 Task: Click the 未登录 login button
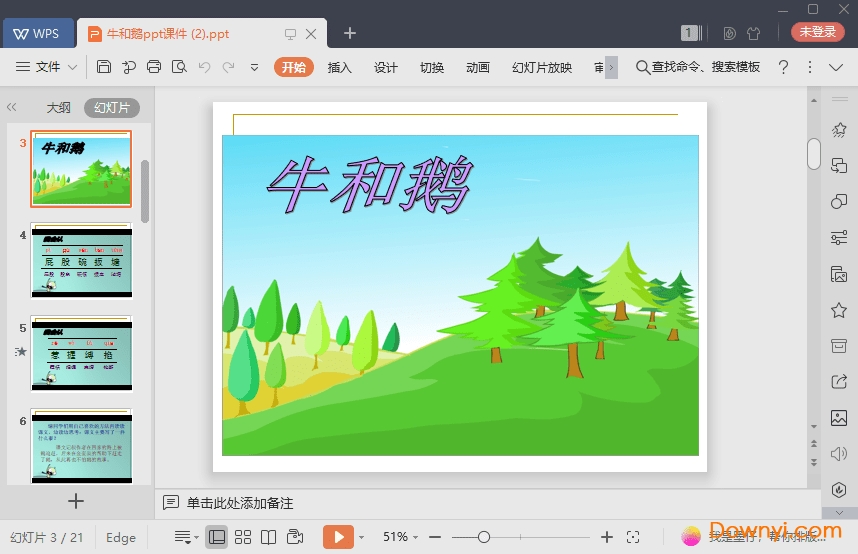[818, 32]
